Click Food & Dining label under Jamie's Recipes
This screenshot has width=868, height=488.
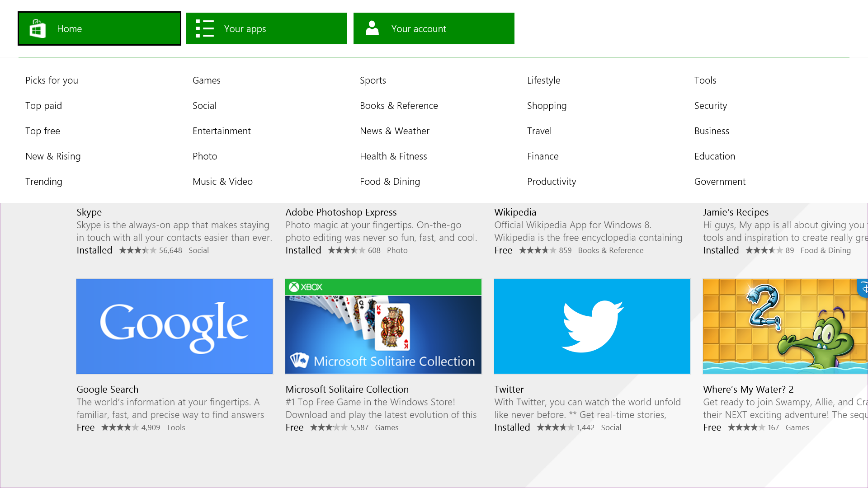826,250
